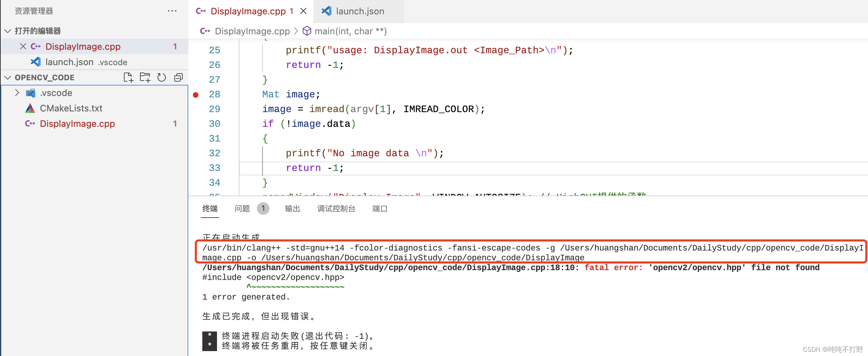Click the 资源管理器 explorer title

coord(34,11)
